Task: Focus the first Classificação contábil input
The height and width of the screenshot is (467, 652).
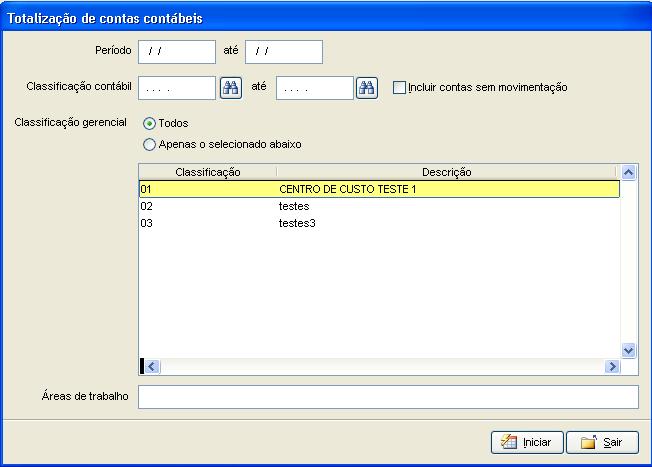Action: (x=177, y=88)
